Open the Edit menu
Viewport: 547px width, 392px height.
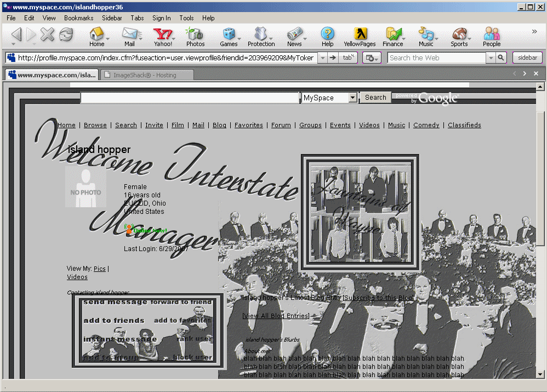pyautogui.click(x=29, y=18)
